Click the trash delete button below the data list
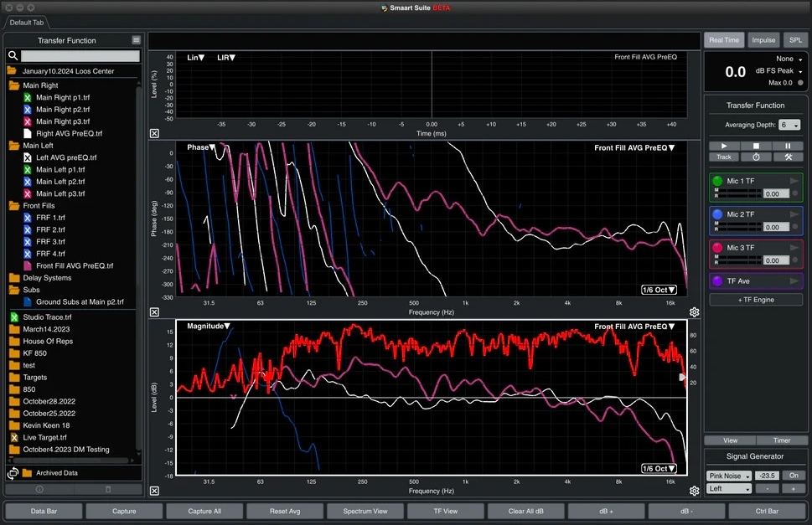Screen dimensions: 812x525 point(108,489)
